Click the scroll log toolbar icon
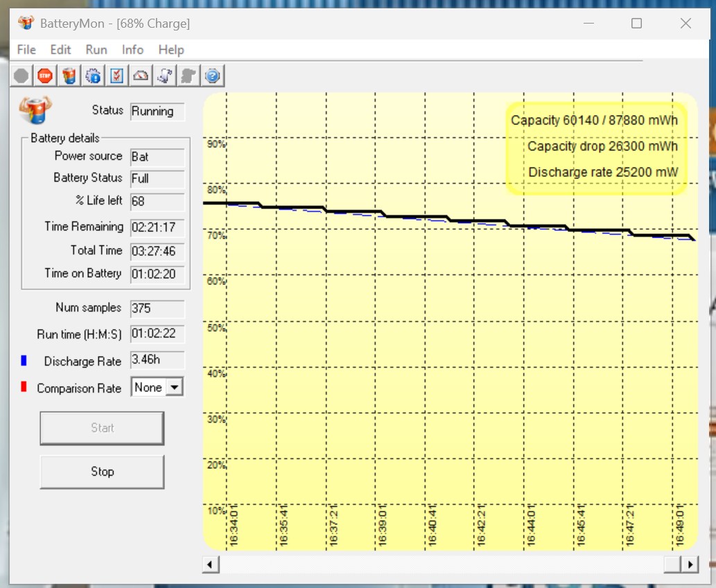The image size is (716, 588). [x=164, y=75]
